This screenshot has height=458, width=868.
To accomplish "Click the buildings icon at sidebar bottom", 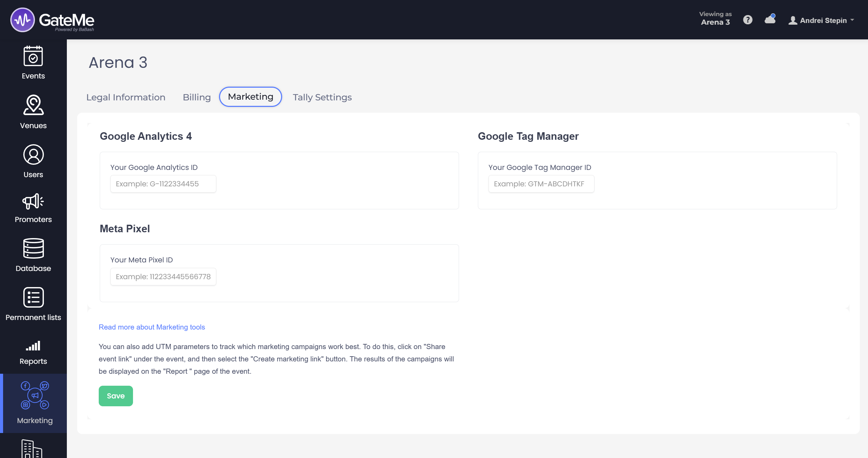I will 32,449.
